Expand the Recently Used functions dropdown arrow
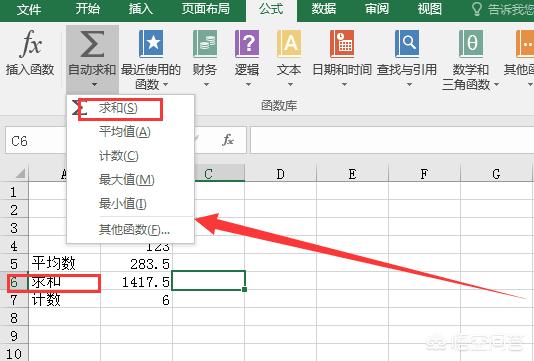 click(166, 84)
